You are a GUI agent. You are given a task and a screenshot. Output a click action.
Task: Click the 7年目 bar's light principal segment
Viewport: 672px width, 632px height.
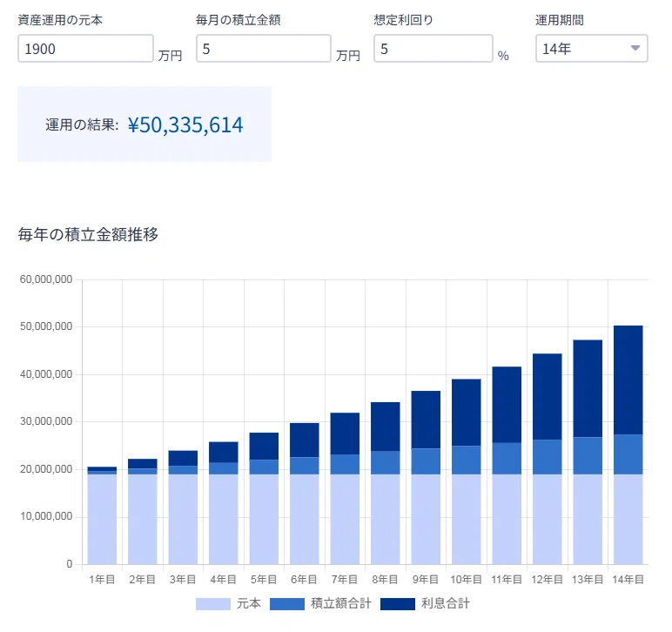coord(345,518)
